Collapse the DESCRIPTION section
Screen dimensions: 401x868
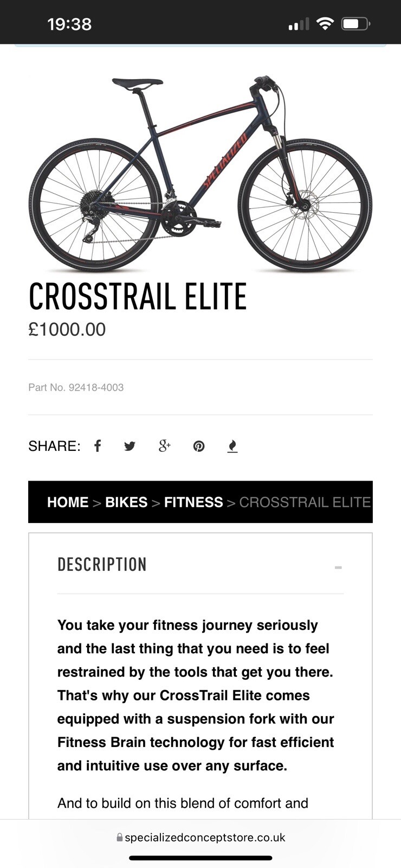338,567
